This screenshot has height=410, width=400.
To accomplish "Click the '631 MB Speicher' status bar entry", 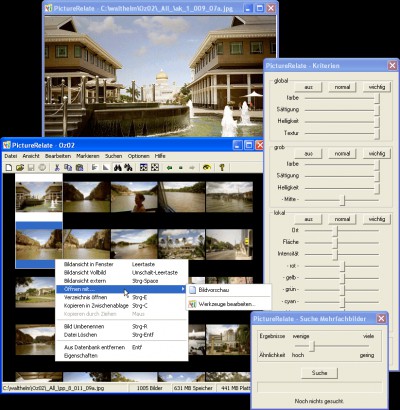I will pos(193,388).
